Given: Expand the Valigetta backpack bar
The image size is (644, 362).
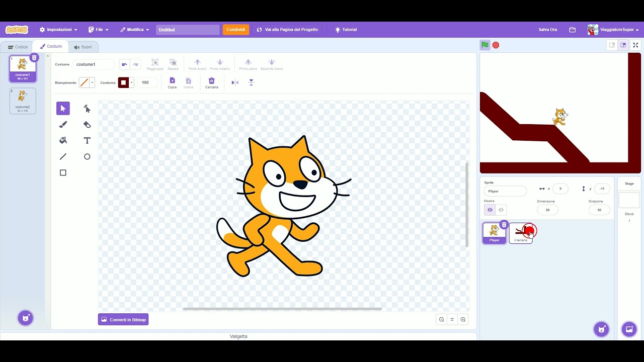Looking at the screenshot, I should point(238,336).
